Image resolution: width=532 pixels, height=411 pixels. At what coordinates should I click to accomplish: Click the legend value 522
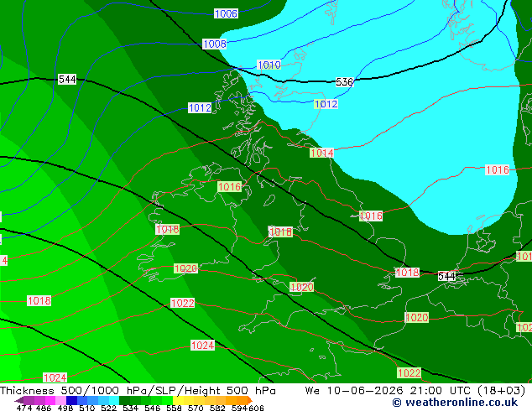click(x=108, y=408)
